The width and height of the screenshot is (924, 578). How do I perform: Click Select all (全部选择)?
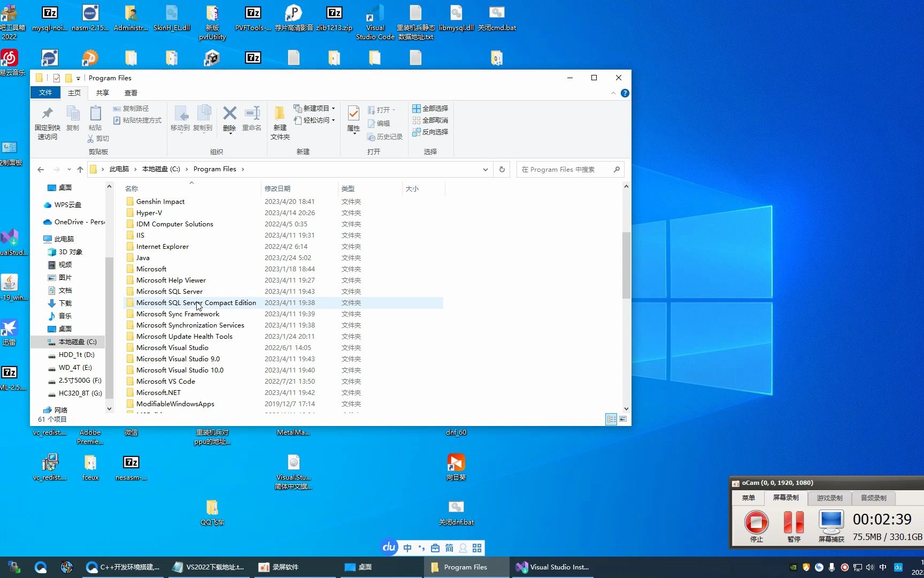(x=430, y=108)
